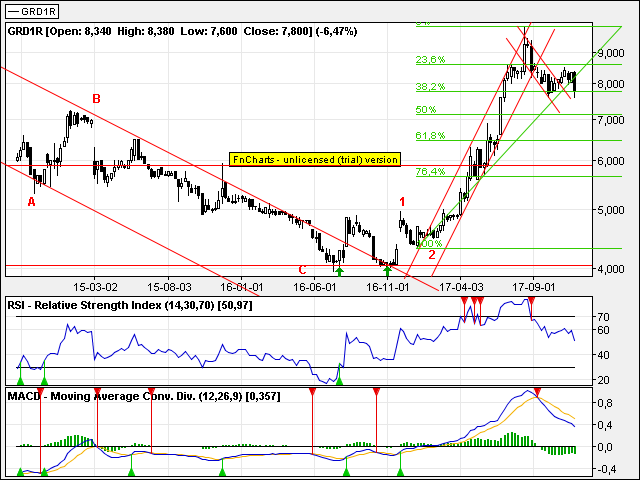
Task: Click the red wave label C
Action: (302, 270)
